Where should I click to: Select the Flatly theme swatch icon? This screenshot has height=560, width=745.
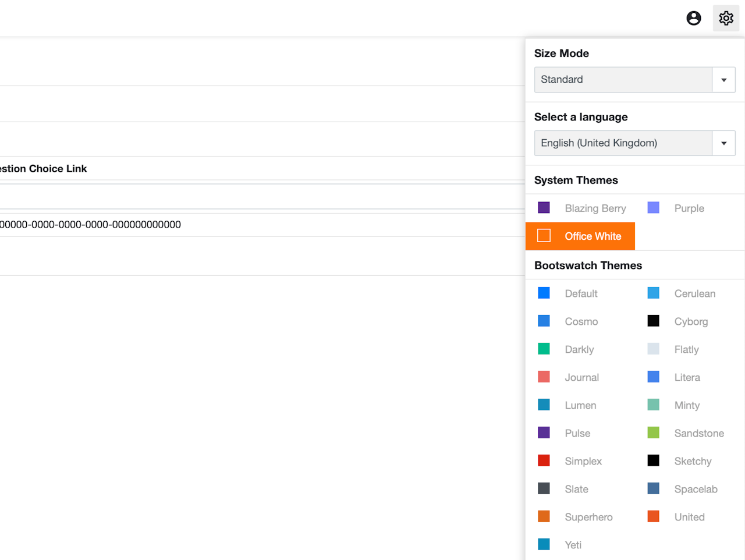(x=654, y=349)
